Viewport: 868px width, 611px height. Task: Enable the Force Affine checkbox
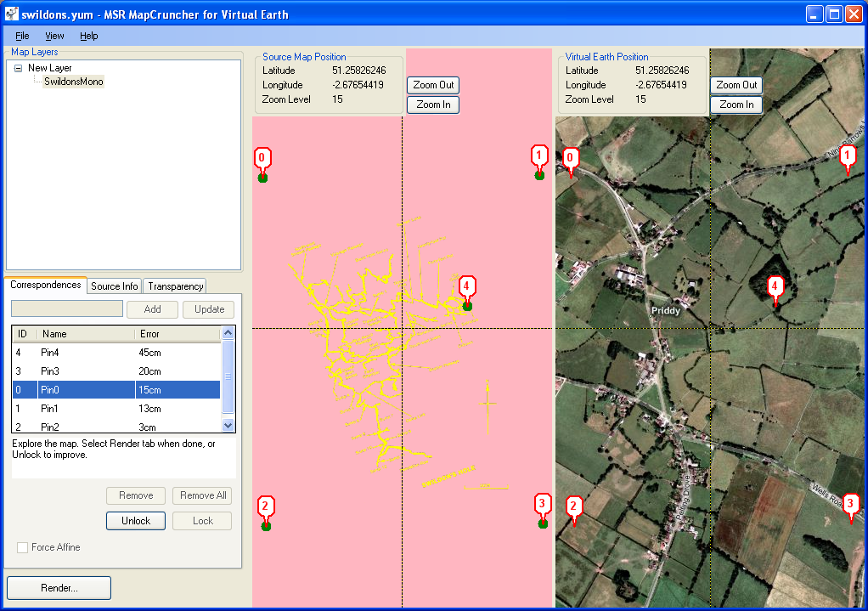23,547
